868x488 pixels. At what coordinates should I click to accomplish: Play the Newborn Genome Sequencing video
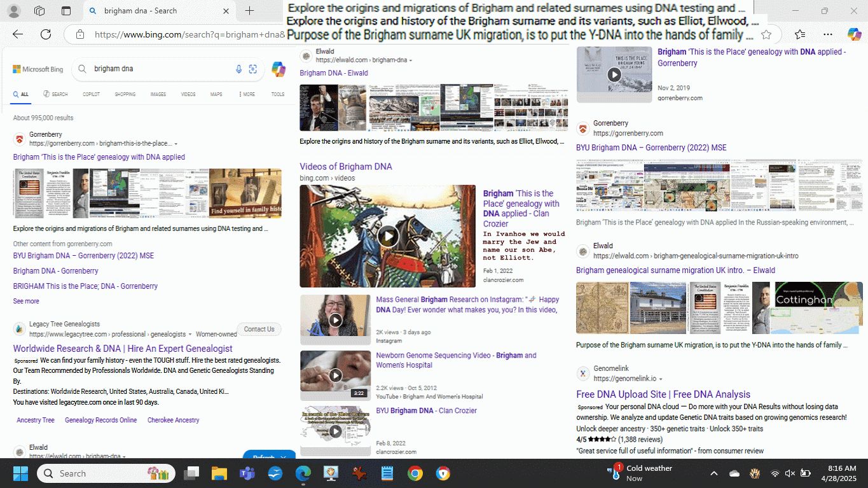tap(335, 375)
